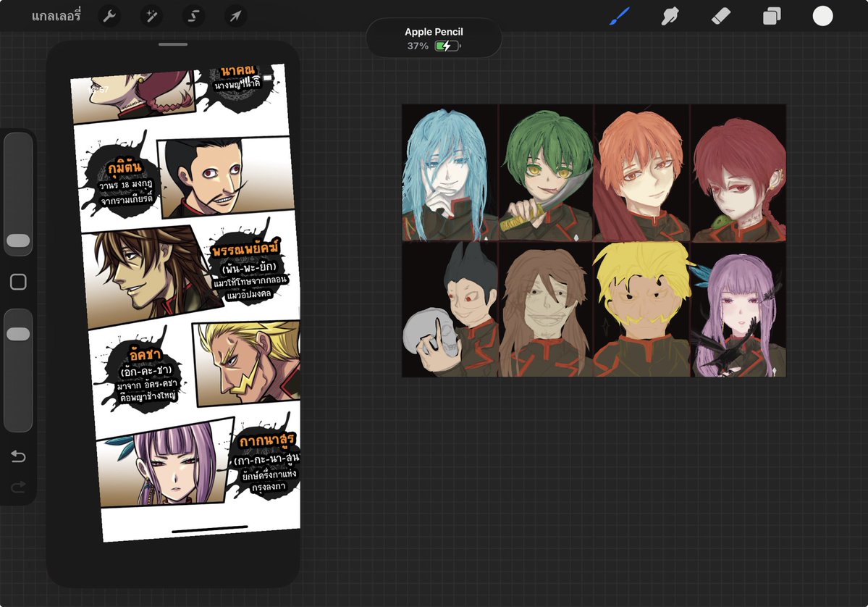Tap the Apple Pencil battery notification

click(434, 38)
